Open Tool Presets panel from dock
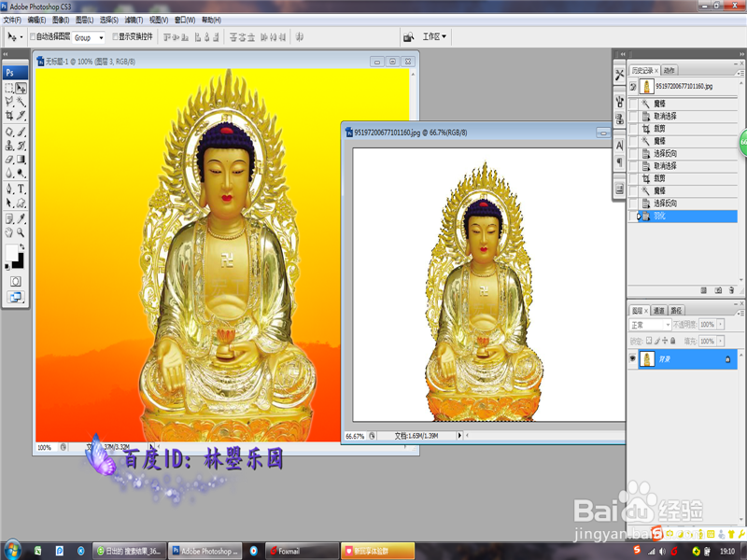747x560 pixels. tap(619, 76)
